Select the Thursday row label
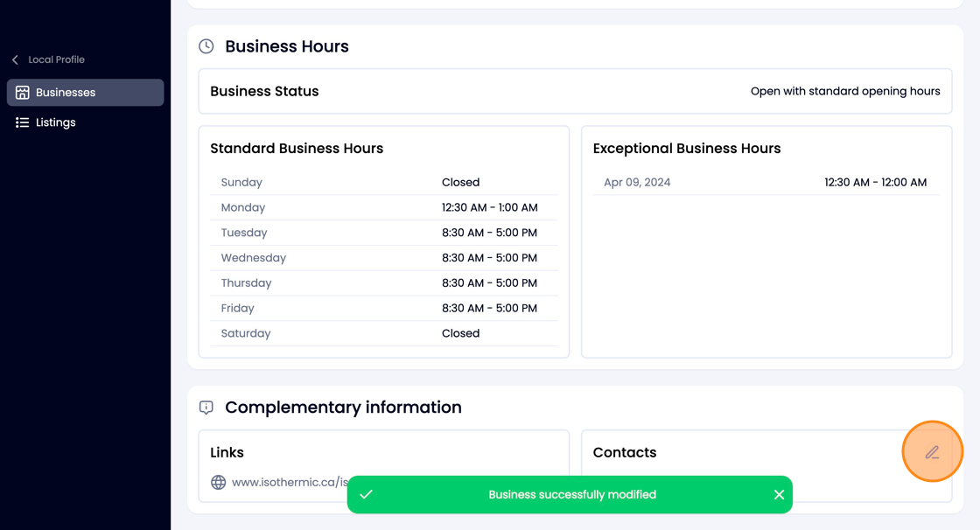Screen dimensions: 980x530 (246, 283)
